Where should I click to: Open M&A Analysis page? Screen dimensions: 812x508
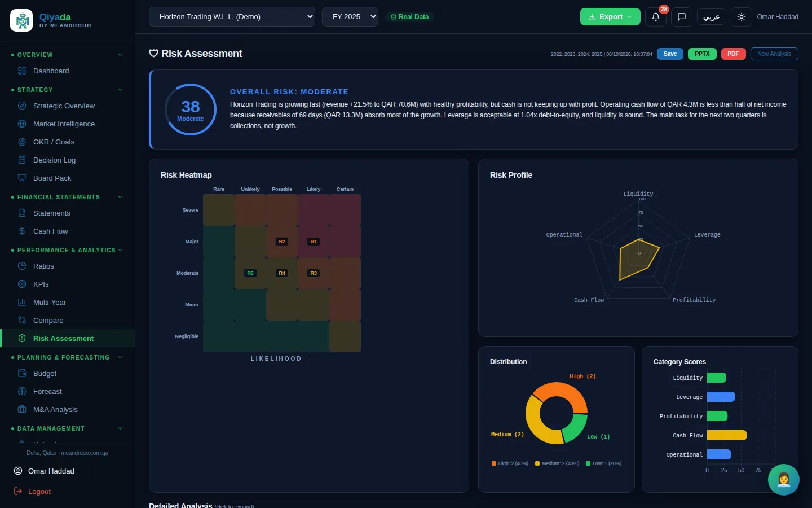click(x=68, y=409)
